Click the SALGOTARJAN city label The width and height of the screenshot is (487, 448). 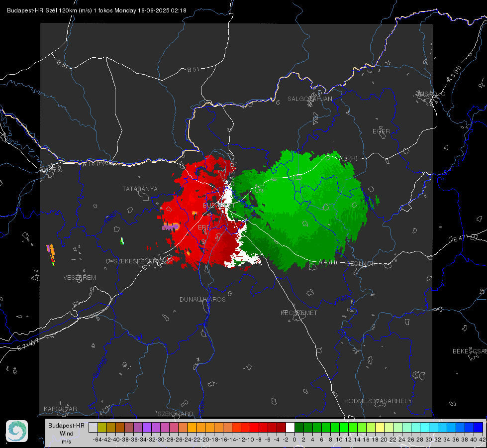[x=309, y=99]
